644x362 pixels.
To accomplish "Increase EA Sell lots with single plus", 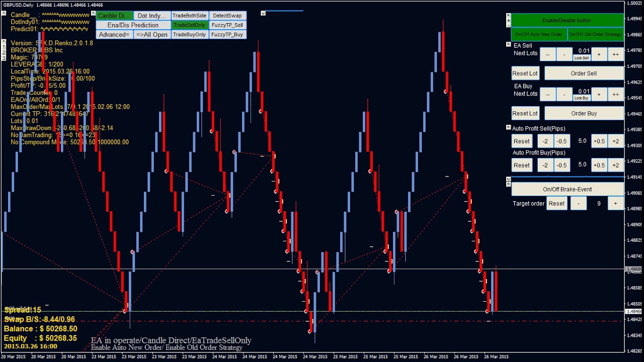I will tap(599, 54).
